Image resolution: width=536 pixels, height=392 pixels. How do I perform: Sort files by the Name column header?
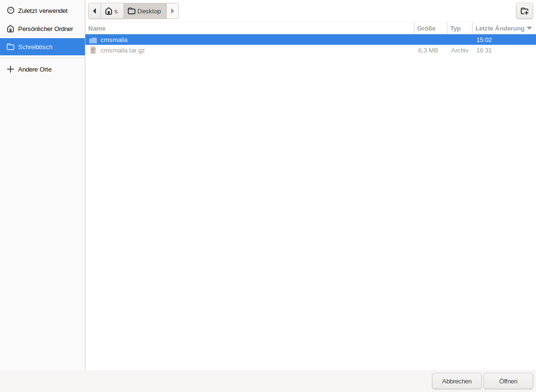tap(97, 29)
